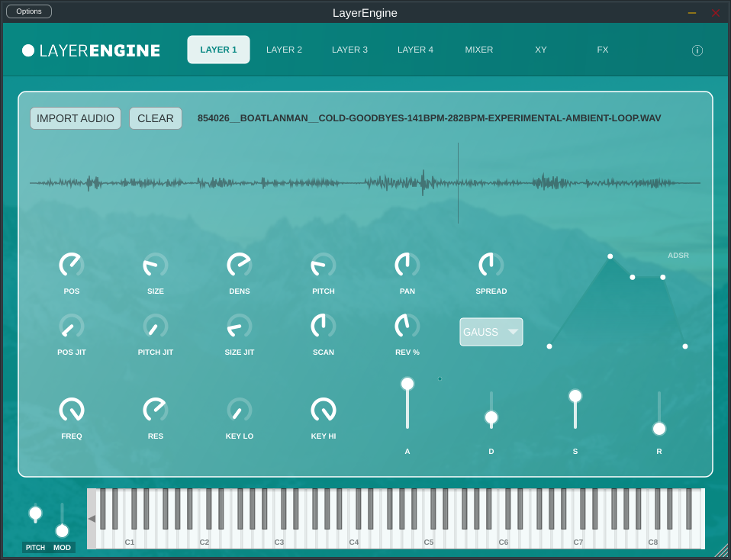The width and height of the screenshot is (731, 560).
Task: Click the RES resonance knob
Action: click(155, 410)
